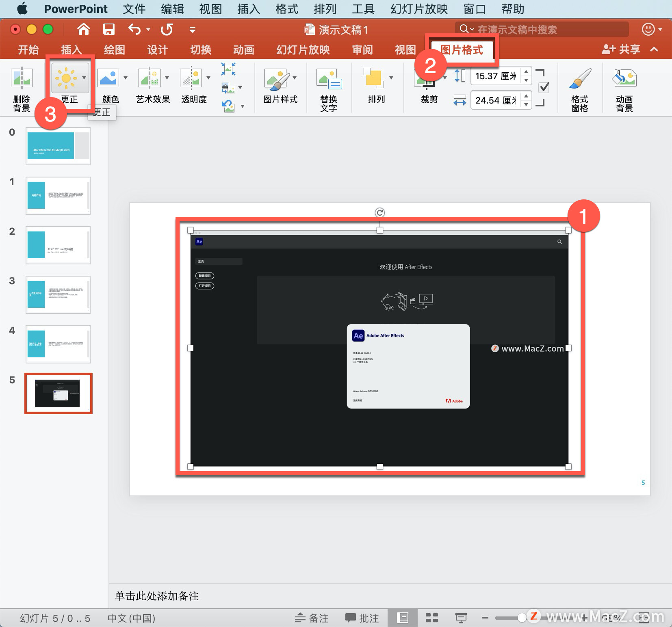Screen dimensions: 672x627
Task: Open the 幻灯片放映 menu in menu bar
Action: [419, 9]
